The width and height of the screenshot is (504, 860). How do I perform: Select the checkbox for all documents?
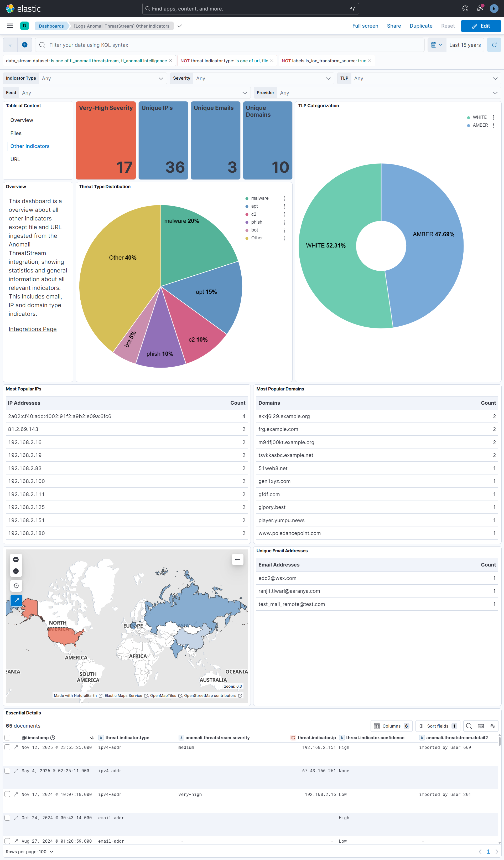(8, 738)
